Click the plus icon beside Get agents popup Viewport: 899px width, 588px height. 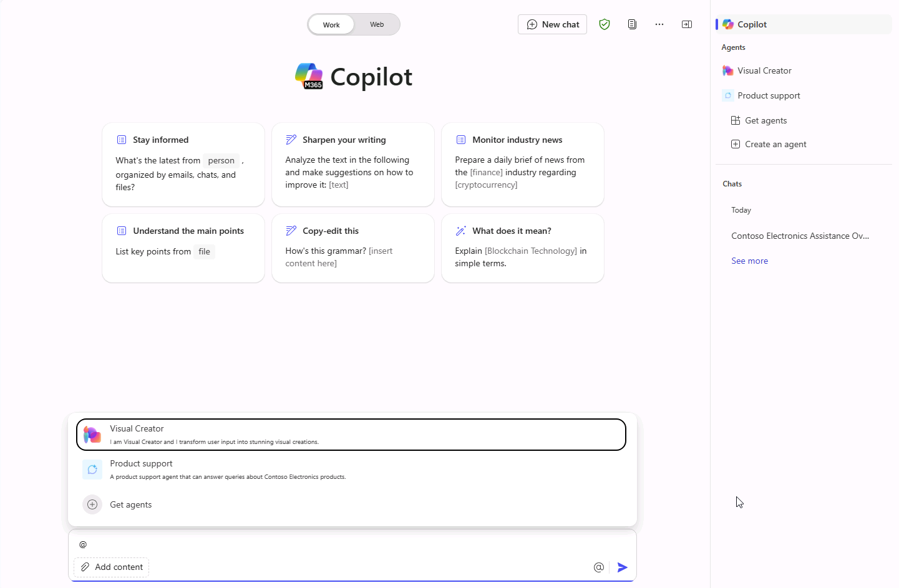click(x=92, y=504)
